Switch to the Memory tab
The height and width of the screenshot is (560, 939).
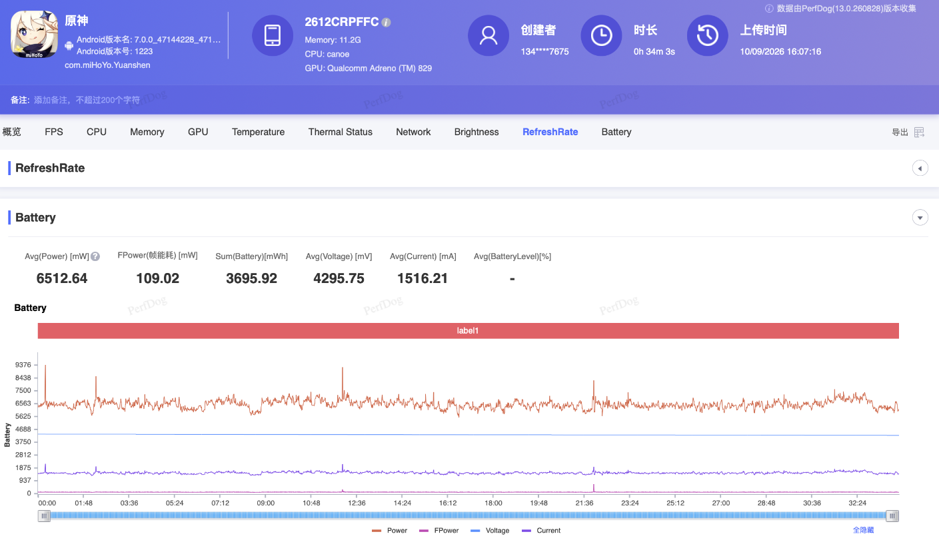point(147,132)
